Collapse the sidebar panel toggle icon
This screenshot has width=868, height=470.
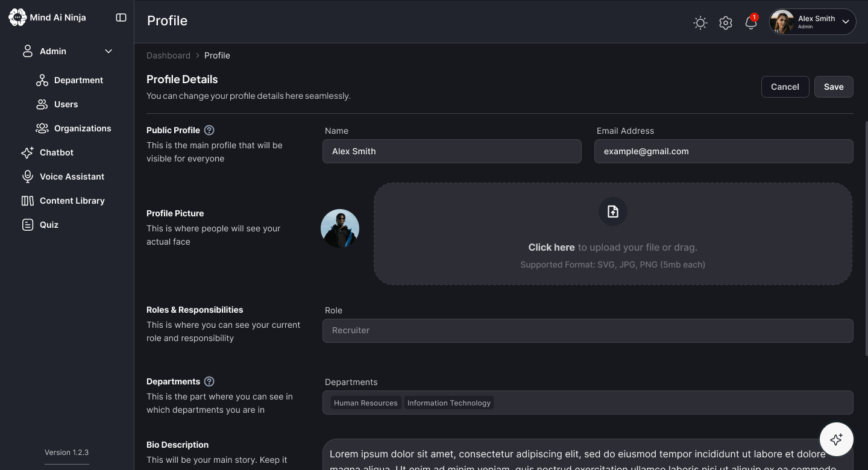pyautogui.click(x=121, y=17)
